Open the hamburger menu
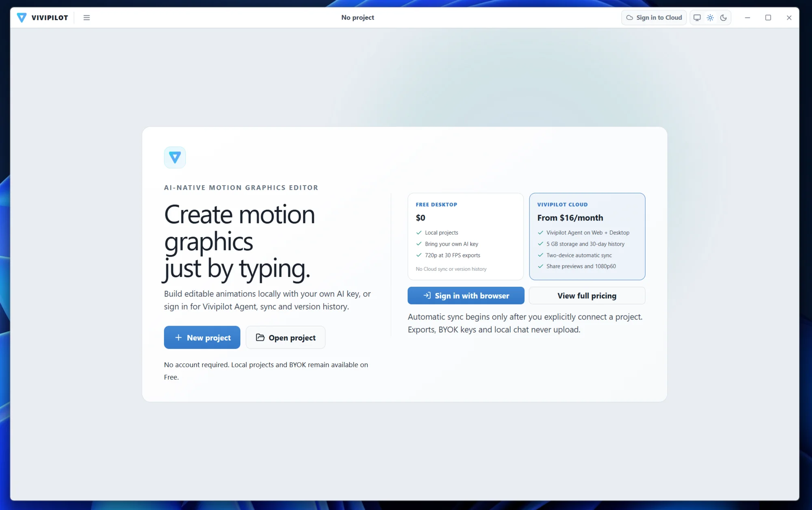 click(x=86, y=17)
